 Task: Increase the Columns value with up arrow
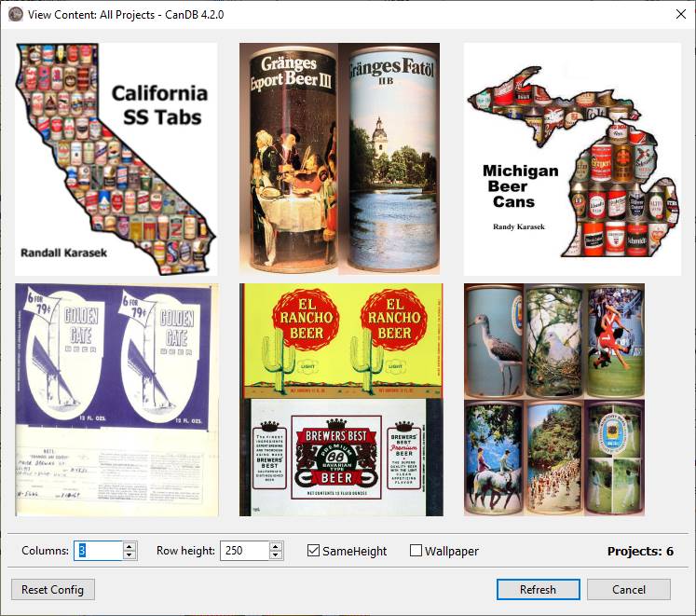[x=130, y=547]
